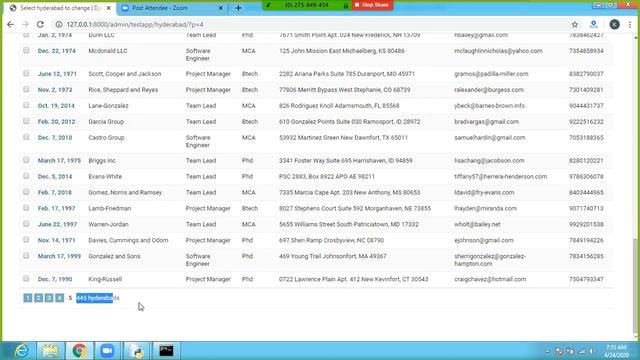Viewport: 640px width, 360px height.
Task: Go to pagination page 2
Action: (38, 298)
